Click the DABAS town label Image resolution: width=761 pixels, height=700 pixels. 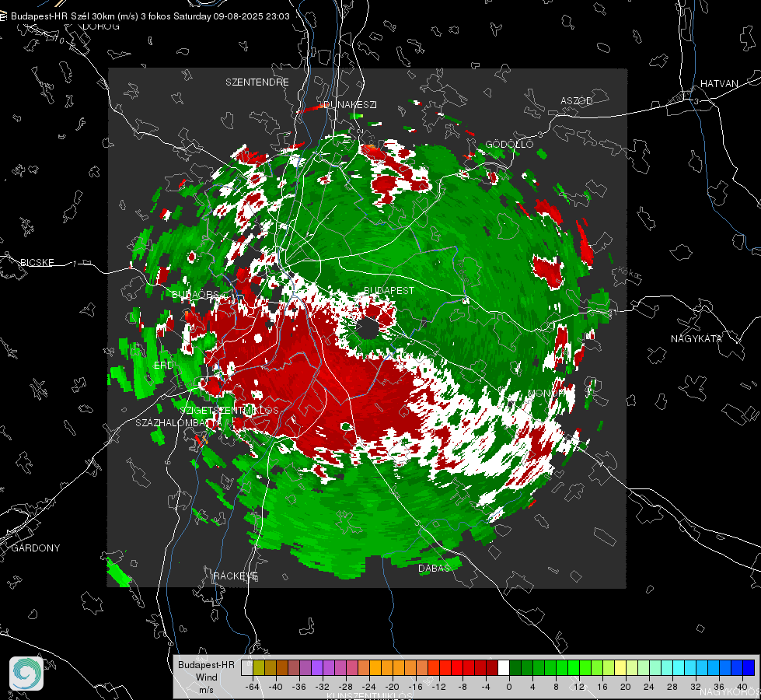tap(434, 568)
